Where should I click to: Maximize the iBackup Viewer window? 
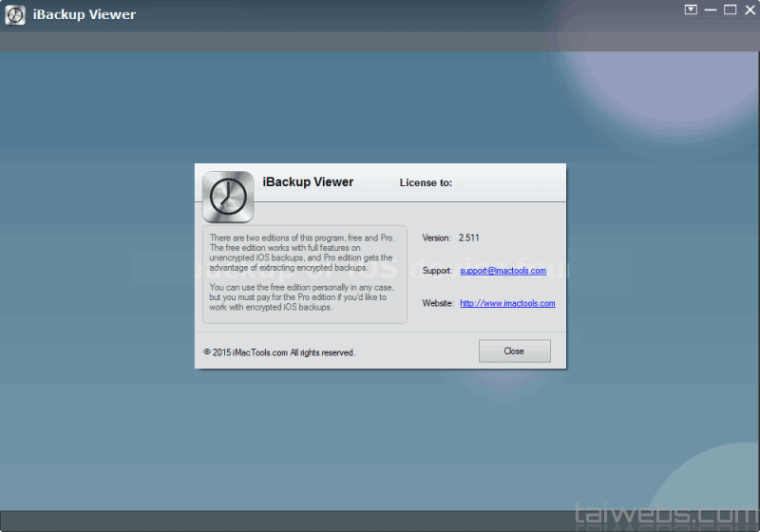[730, 9]
